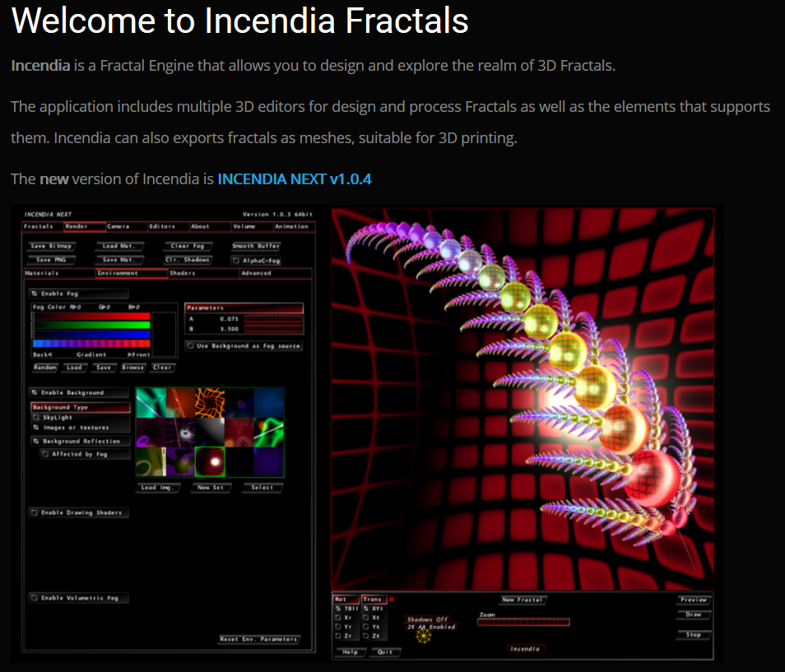785x672 pixels.
Task: Click Save PNG
Action: [51, 260]
